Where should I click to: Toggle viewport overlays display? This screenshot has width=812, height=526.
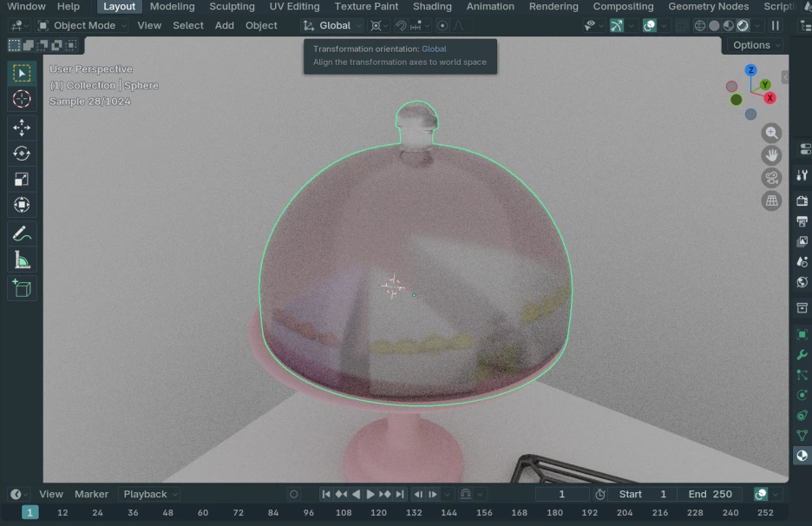pyautogui.click(x=650, y=25)
